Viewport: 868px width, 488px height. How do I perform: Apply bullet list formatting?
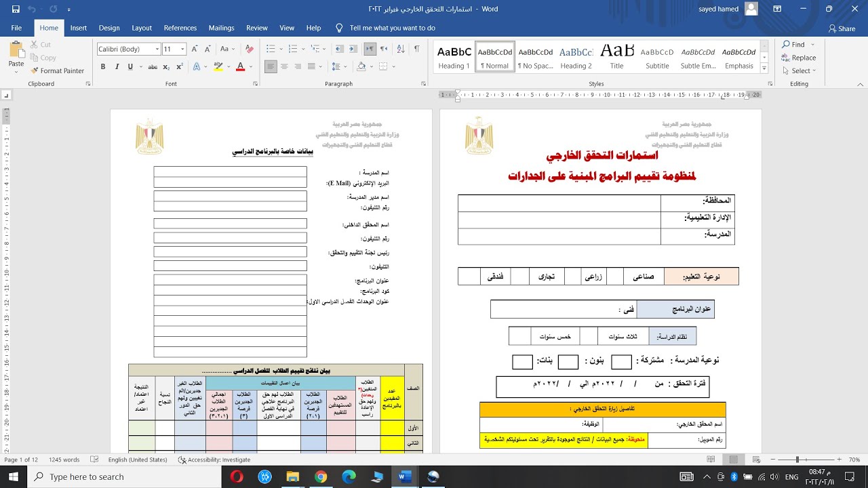click(x=271, y=49)
